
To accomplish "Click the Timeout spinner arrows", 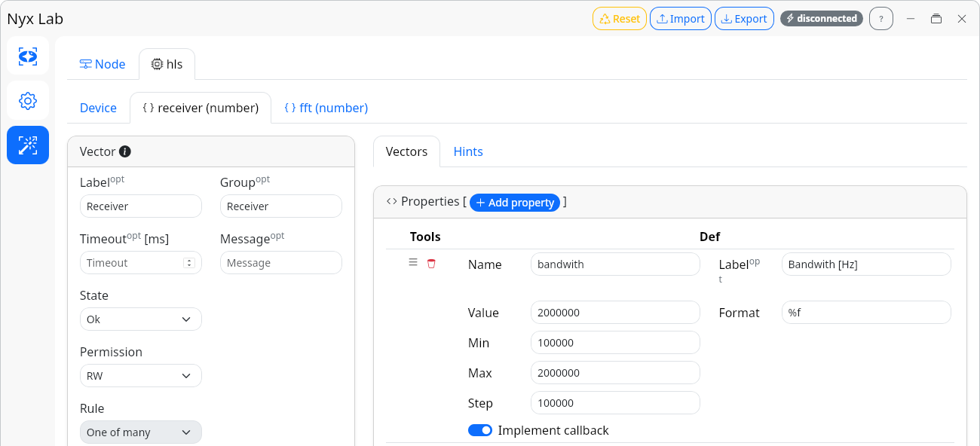I will tap(188, 263).
